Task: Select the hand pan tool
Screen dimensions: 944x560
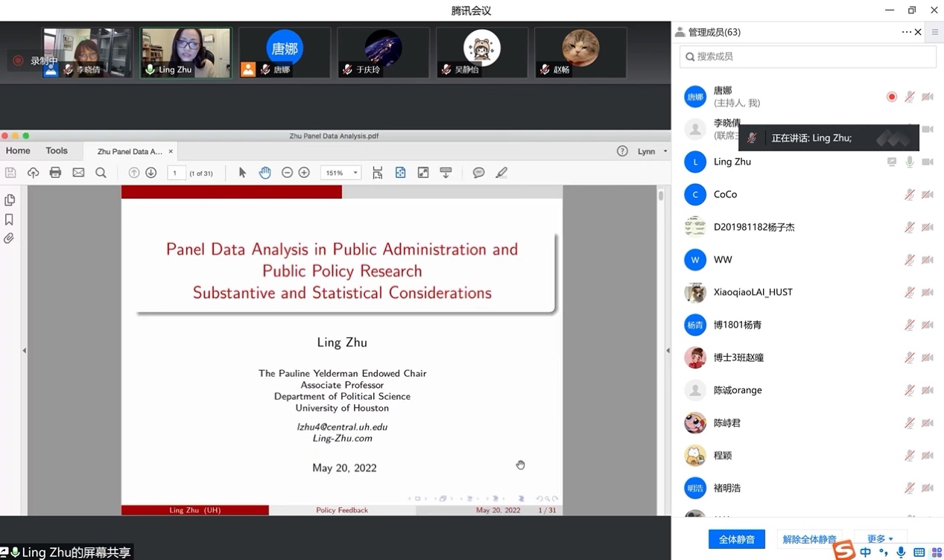Action: [x=264, y=173]
